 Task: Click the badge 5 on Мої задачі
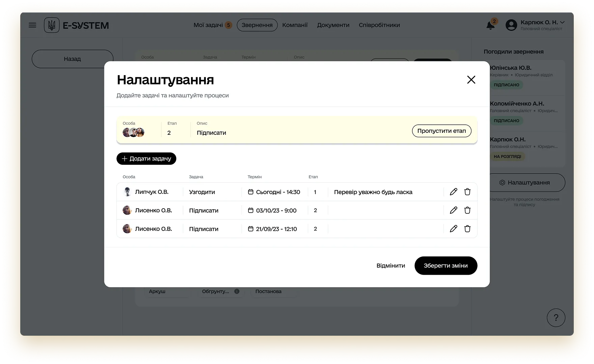(228, 25)
